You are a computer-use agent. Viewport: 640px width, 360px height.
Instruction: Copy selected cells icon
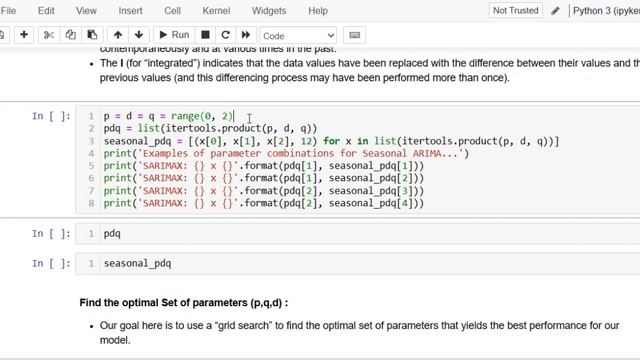click(71, 35)
